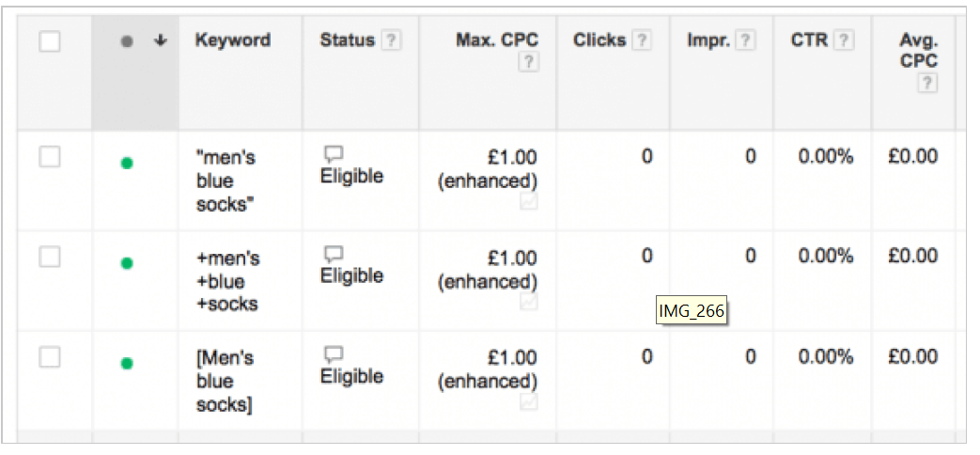Open the Impr. column help icon
Image resolution: width=980 pixels, height=455 pixels.
tap(744, 41)
